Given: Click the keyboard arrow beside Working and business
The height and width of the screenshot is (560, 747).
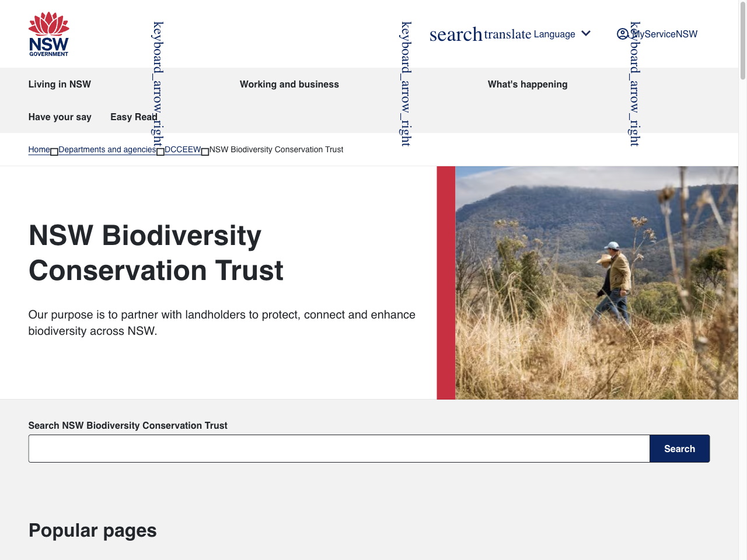Looking at the screenshot, I should point(404,84).
